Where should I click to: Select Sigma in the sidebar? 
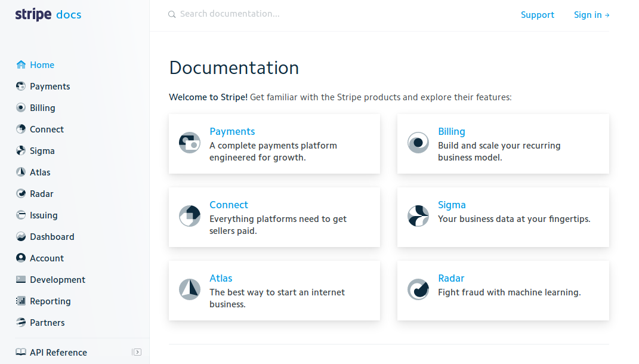(42, 151)
